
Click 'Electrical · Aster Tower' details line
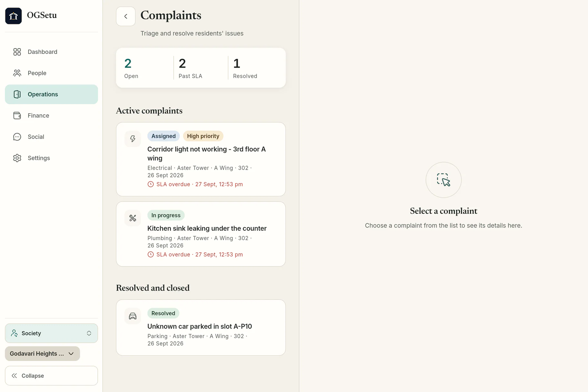(x=199, y=171)
